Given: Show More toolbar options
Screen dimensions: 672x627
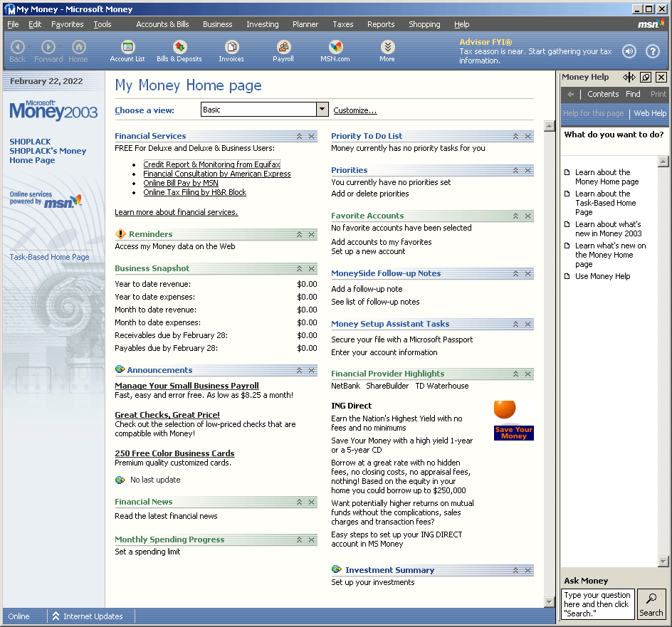Looking at the screenshot, I should pos(387,51).
